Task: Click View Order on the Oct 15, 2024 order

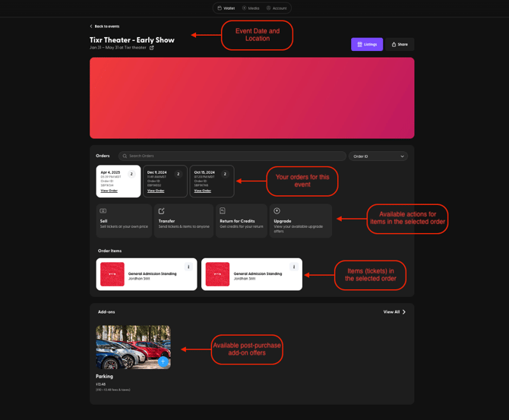Action: [x=202, y=191]
